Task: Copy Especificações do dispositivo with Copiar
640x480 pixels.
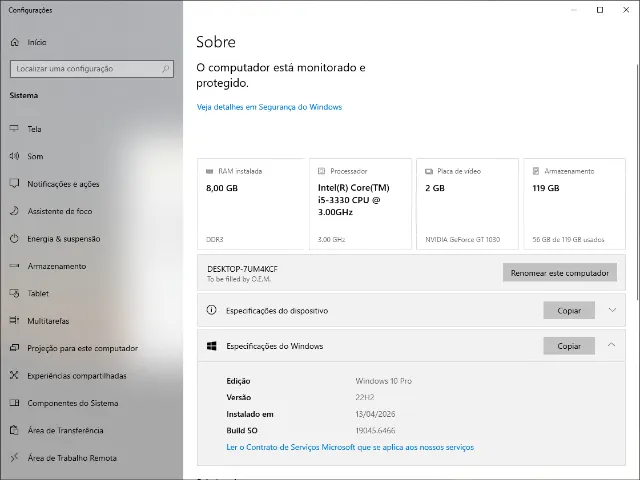Action: click(x=569, y=311)
